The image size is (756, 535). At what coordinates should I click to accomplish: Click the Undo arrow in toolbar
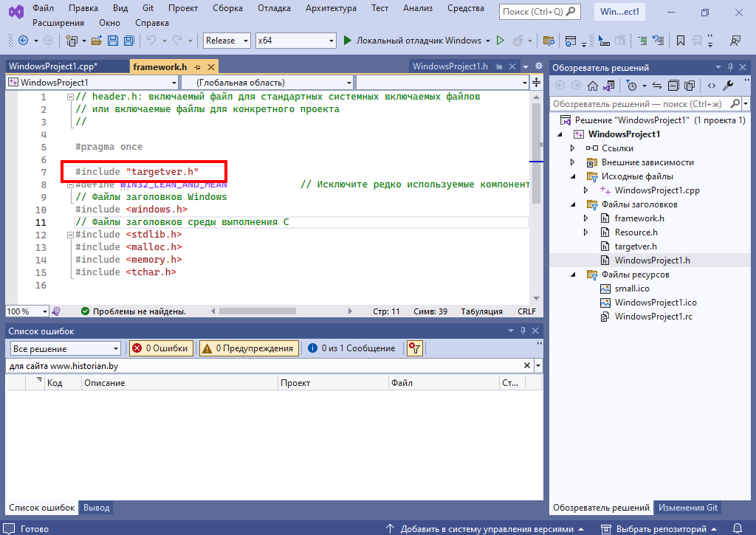click(151, 41)
